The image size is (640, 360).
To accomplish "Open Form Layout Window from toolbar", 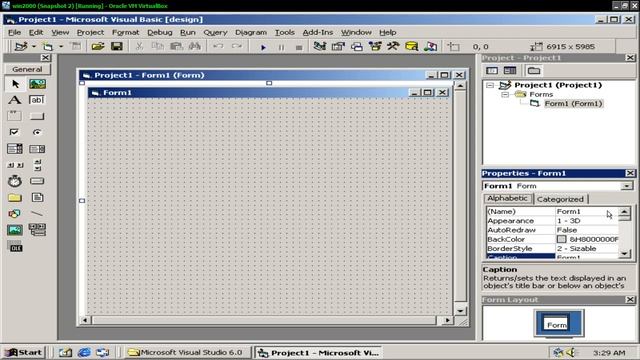I will pos(356,47).
